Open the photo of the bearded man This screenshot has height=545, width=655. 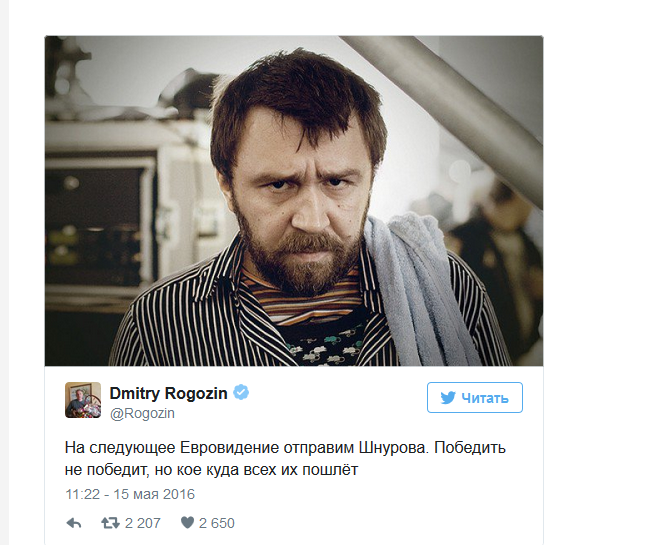pyautogui.click(x=294, y=201)
